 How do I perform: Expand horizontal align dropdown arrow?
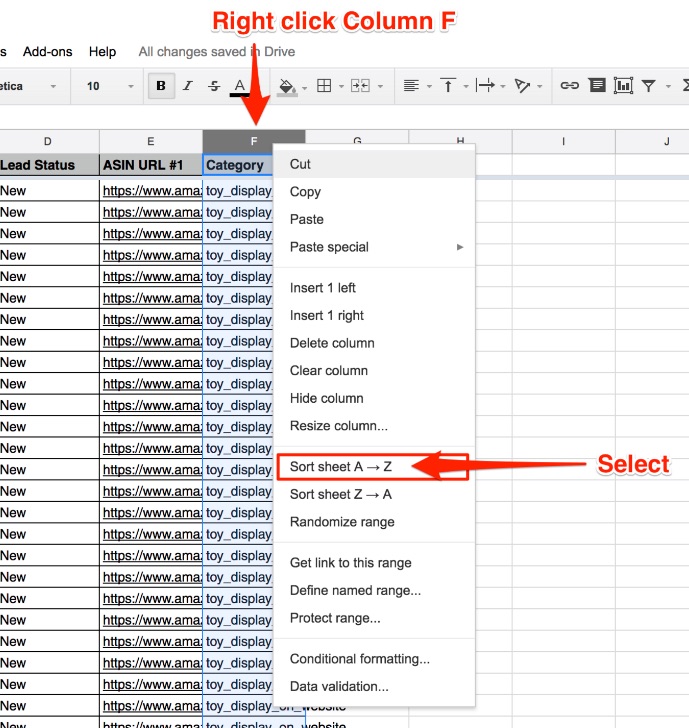[x=429, y=86]
